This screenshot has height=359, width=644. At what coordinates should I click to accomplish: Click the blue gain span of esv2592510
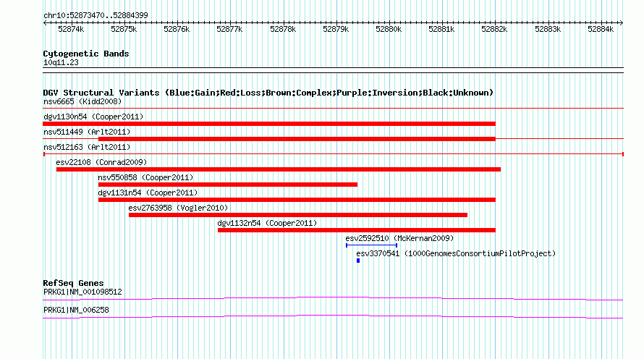click(372, 245)
